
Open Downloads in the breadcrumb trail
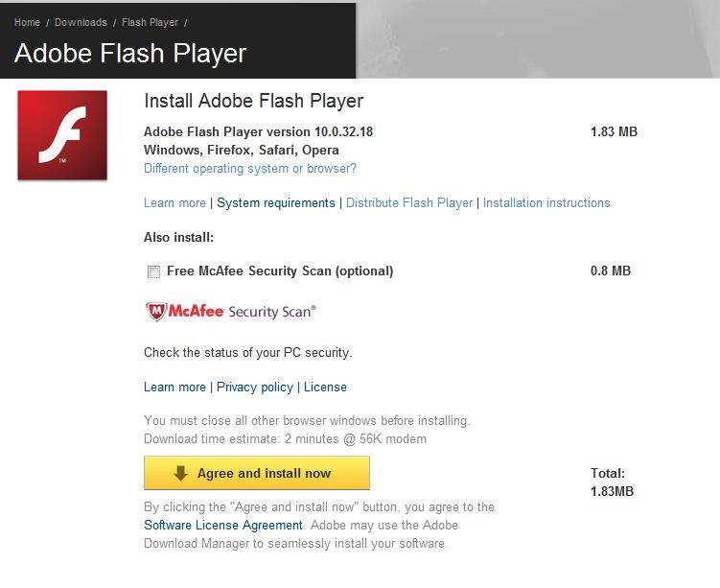pos(81,22)
